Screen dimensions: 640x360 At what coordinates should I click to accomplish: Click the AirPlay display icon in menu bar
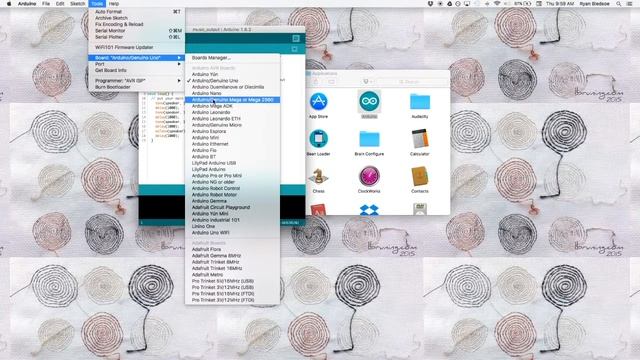467,4
